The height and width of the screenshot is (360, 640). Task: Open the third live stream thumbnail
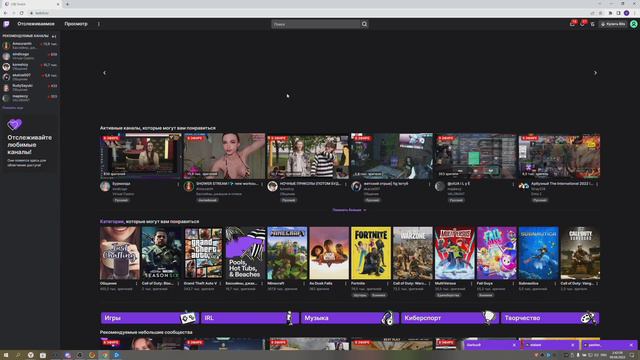308,156
